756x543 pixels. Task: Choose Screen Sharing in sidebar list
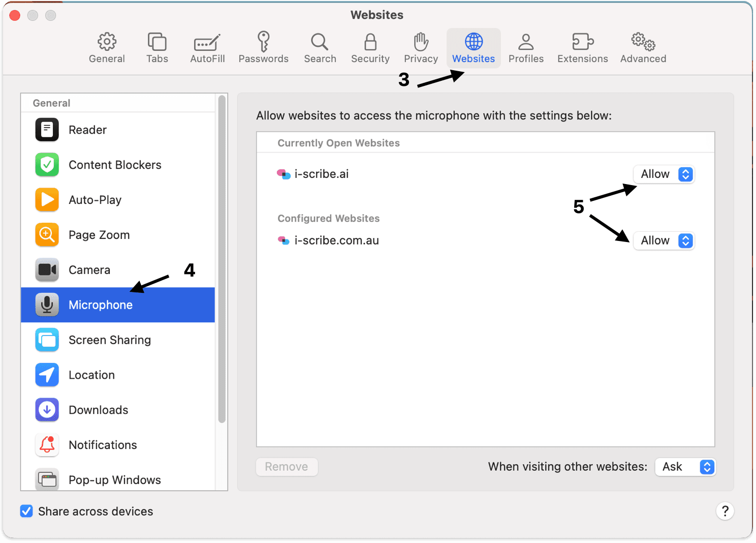click(118, 340)
